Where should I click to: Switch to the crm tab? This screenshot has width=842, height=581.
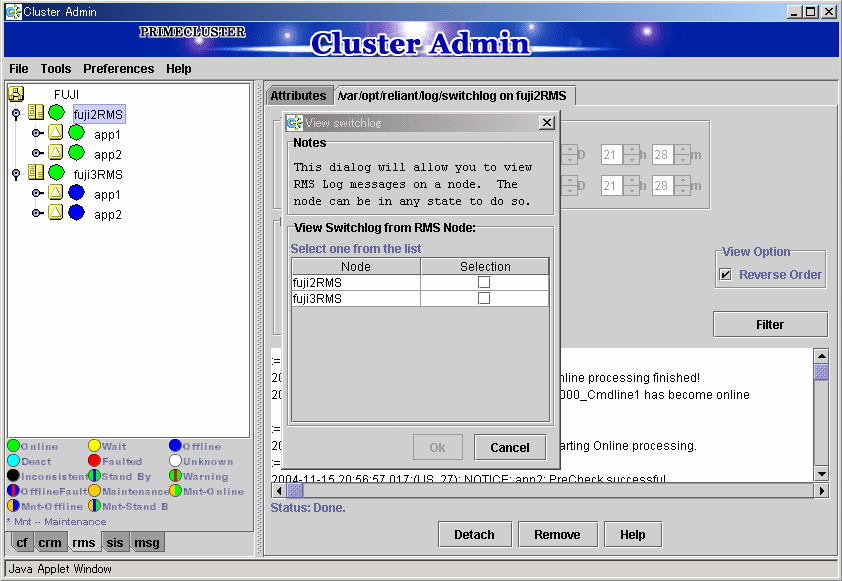point(50,543)
